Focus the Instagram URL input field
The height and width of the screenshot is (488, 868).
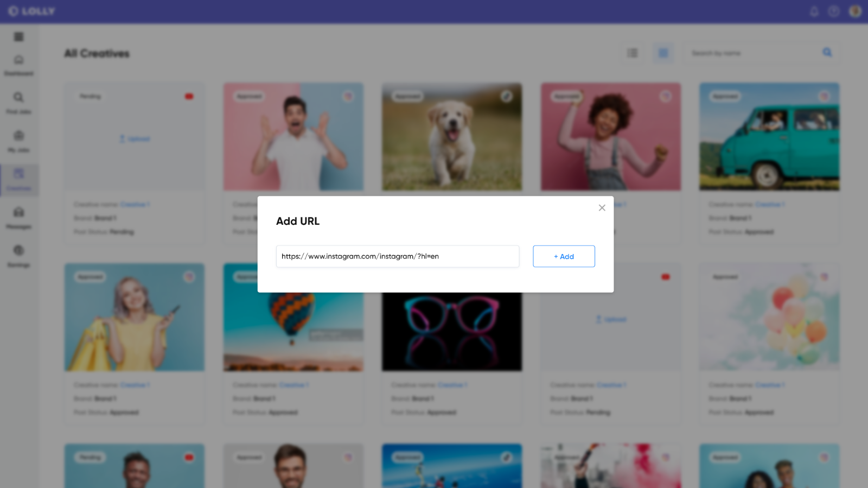(x=398, y=256)
